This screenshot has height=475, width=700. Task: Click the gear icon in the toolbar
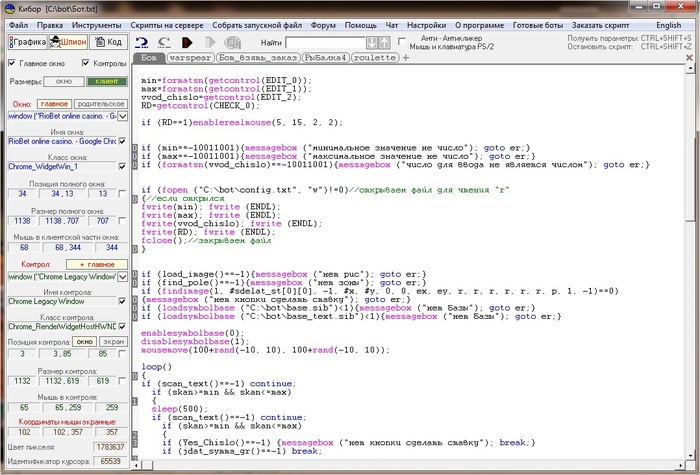pyautogui.click(x=232, y=42)
